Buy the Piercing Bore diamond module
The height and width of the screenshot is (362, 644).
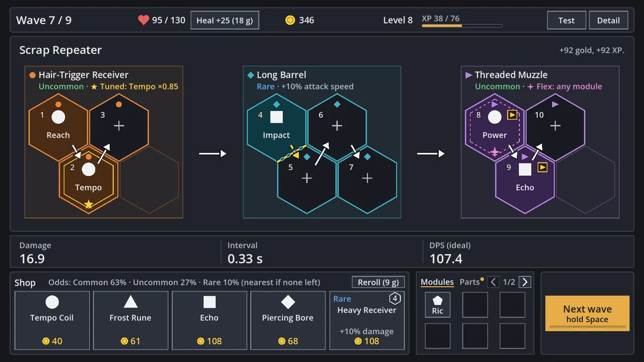(x=288, y=320)
